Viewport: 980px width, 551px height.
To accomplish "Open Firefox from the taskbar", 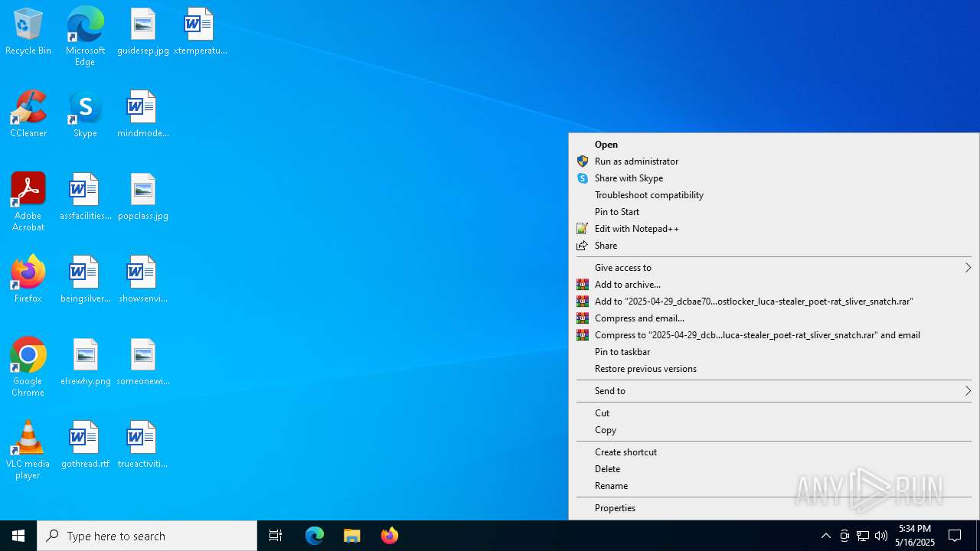I will point(390,536).
